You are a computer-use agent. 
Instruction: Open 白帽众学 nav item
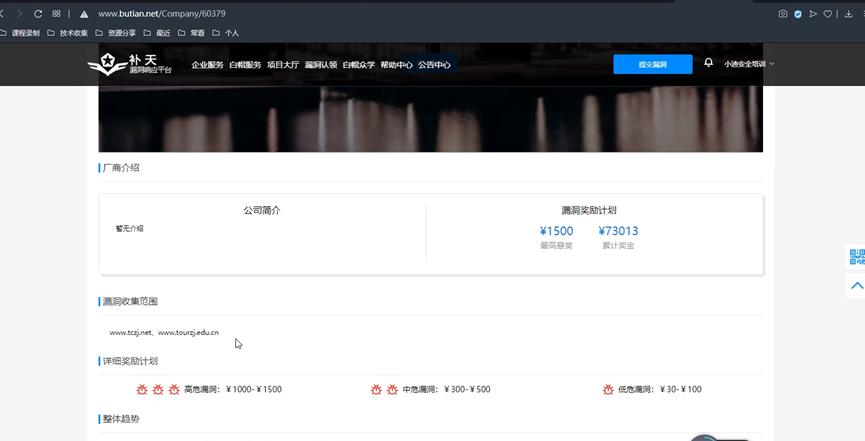click(359, 65)
